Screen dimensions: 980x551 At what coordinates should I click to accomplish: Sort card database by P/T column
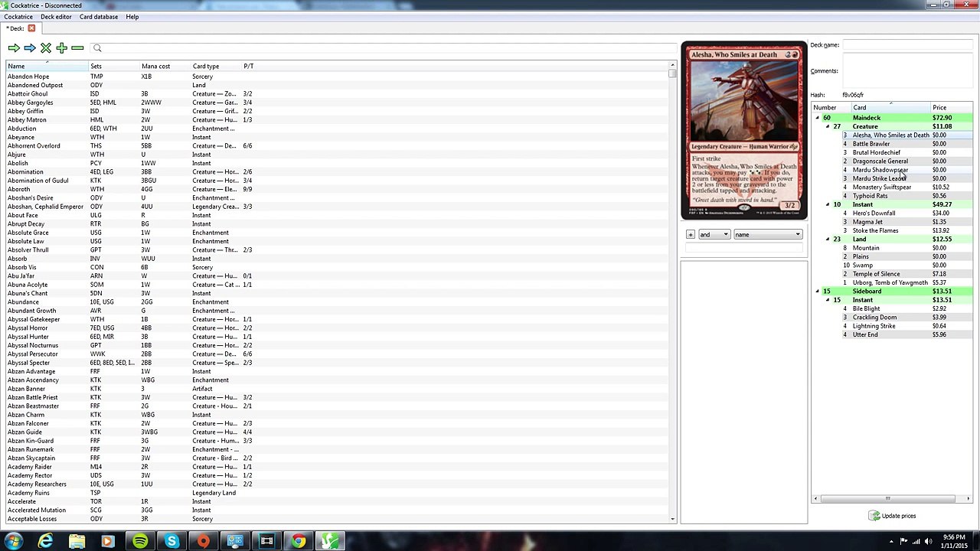pos(249,67)
